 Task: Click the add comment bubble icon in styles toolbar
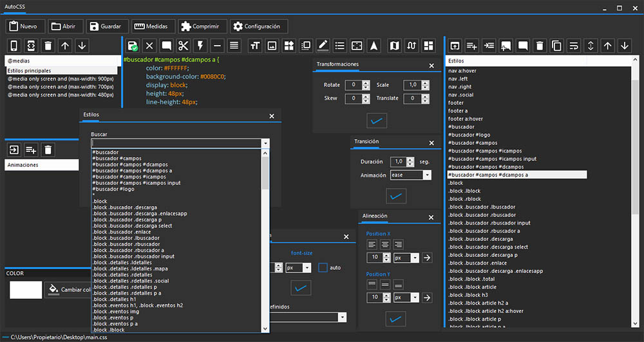(506, 46)
